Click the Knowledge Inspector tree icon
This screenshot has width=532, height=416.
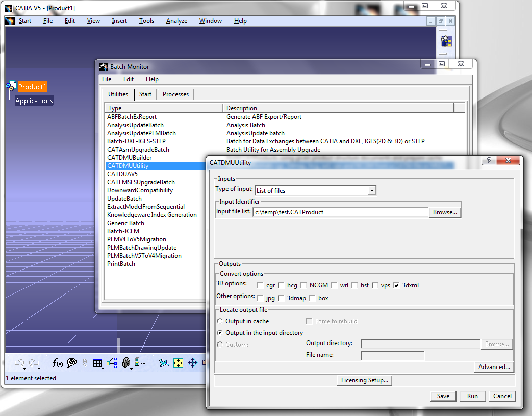tap(112, 363)
